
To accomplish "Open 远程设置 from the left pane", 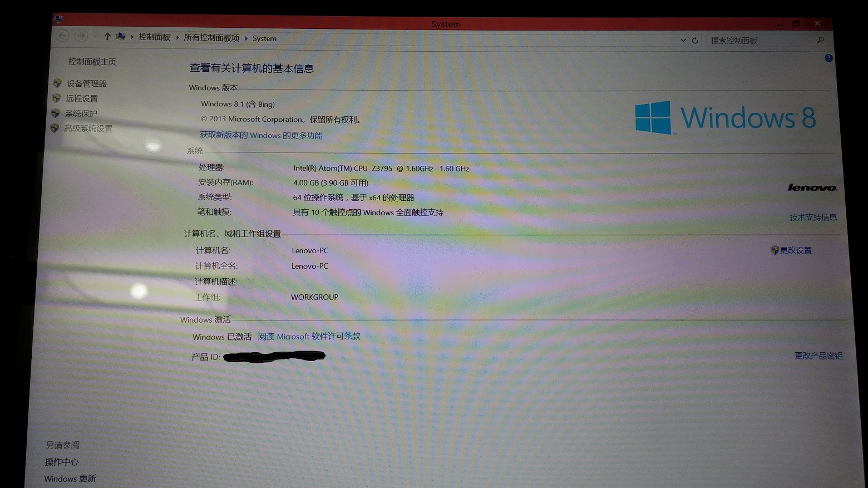I will [x=82, y=98].
